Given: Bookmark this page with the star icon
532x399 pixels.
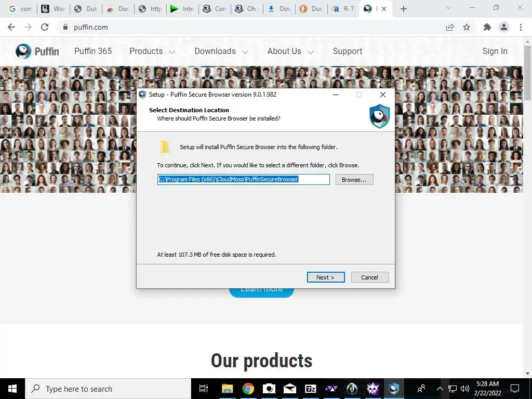Looking at the screenshot, I should point(467,27).
